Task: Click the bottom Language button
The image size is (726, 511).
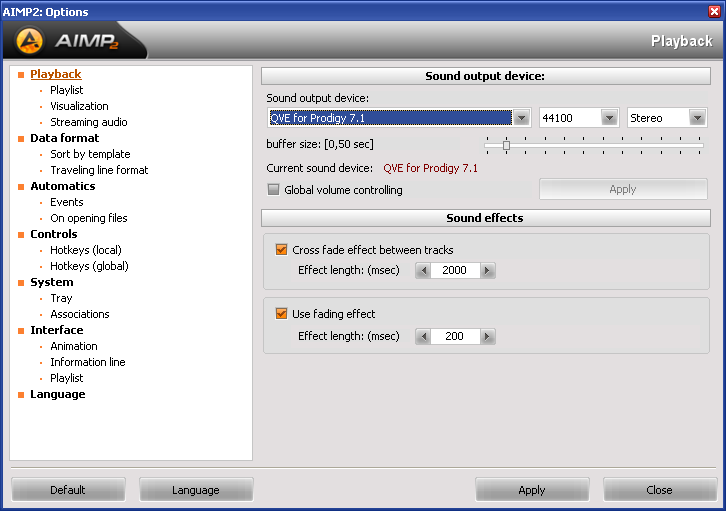Action: tap(196, 490)
